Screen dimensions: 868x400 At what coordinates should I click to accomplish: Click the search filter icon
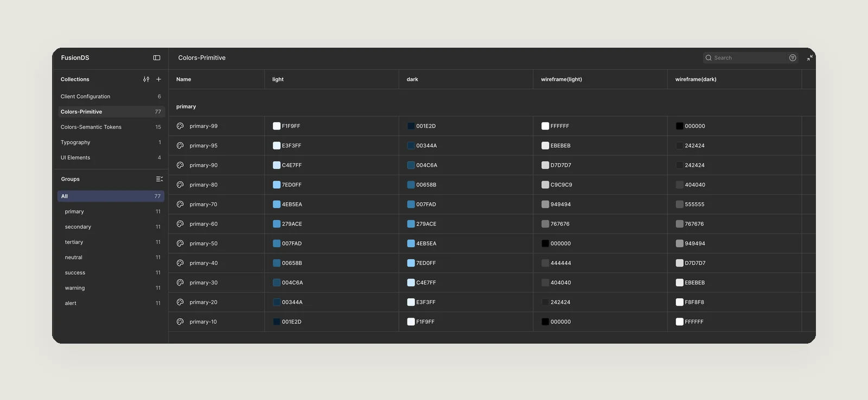pos(793,58)
